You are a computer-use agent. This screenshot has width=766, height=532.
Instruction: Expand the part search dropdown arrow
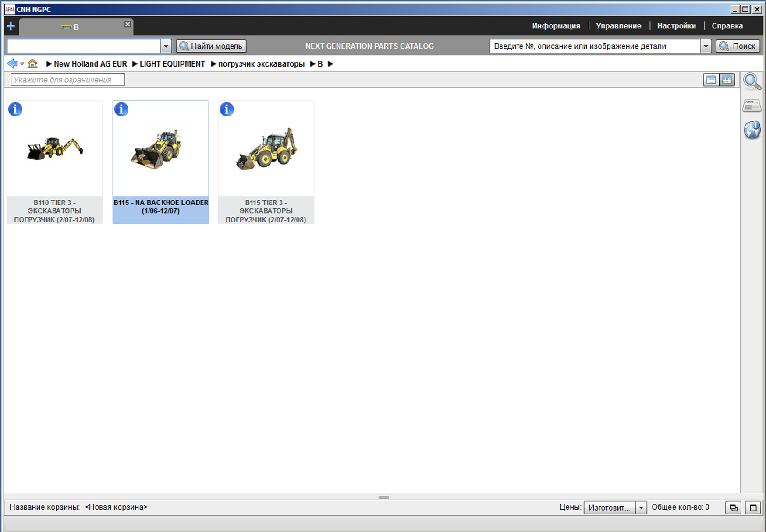point(706,46)
